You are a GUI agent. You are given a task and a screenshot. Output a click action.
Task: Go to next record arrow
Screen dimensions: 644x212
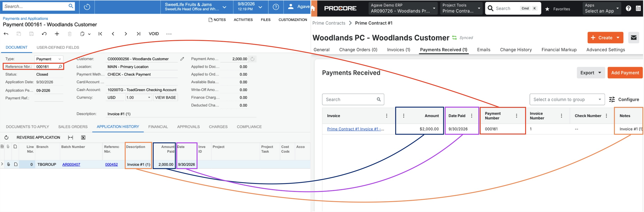click(126, 34)
